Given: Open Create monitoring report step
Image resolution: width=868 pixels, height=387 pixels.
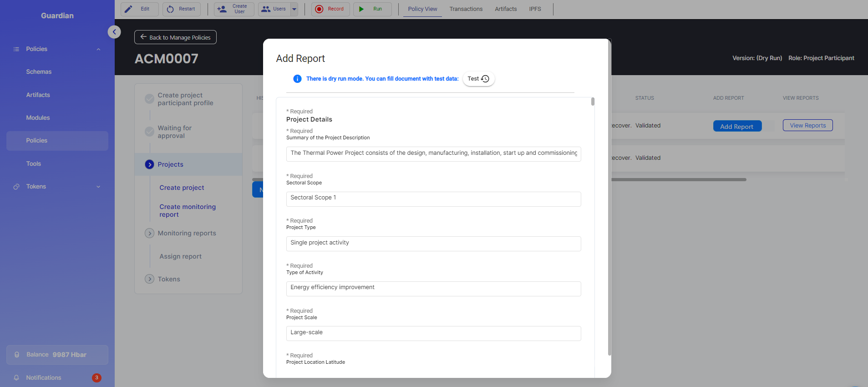Looking at the screenshot, I should [x=188, y=210].
